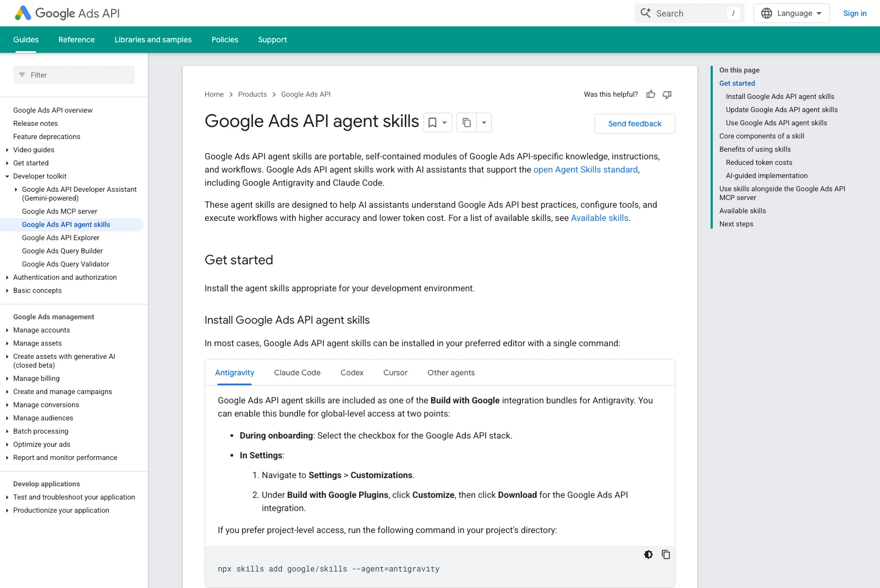
Task: Expand Test and troubleshoot your application
Action: coord(7,497)
